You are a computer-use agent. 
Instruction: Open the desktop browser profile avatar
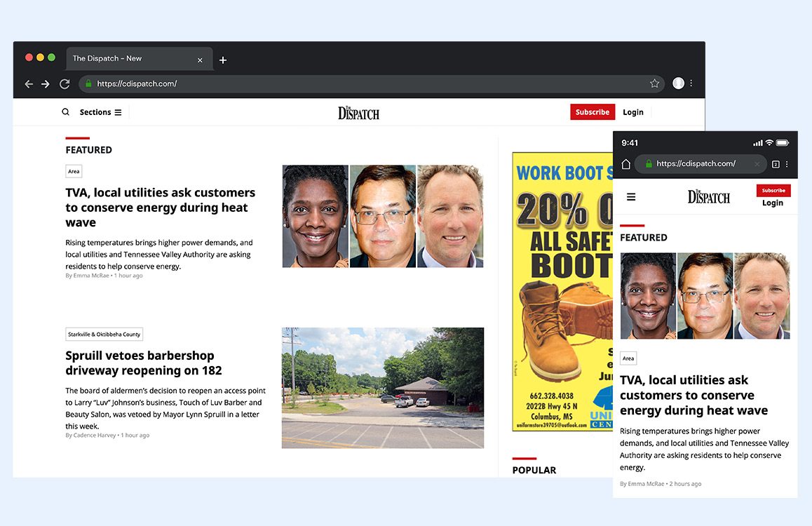pos(678,83)
